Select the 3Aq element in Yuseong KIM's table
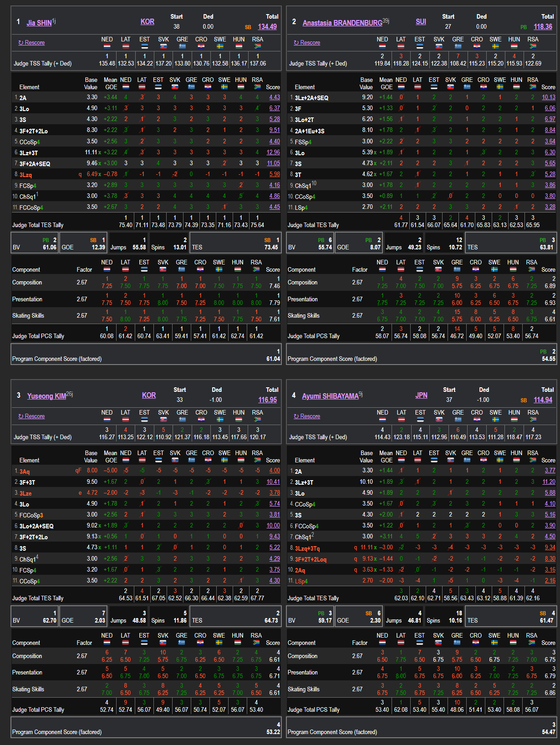This screenshot has height=745, width=560. (x=25, y=471)
